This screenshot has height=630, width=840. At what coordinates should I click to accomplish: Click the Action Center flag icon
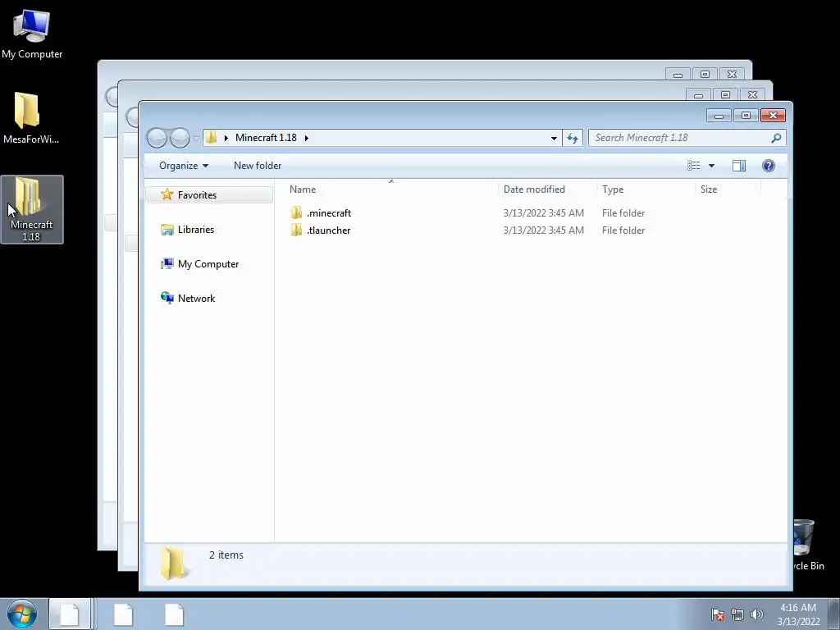(718, 614)
